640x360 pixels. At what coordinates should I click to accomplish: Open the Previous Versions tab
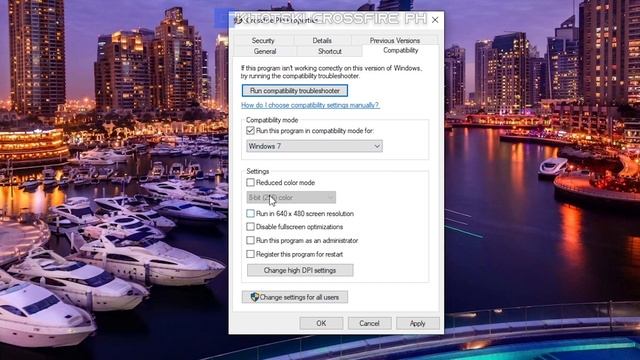(395, 40)
